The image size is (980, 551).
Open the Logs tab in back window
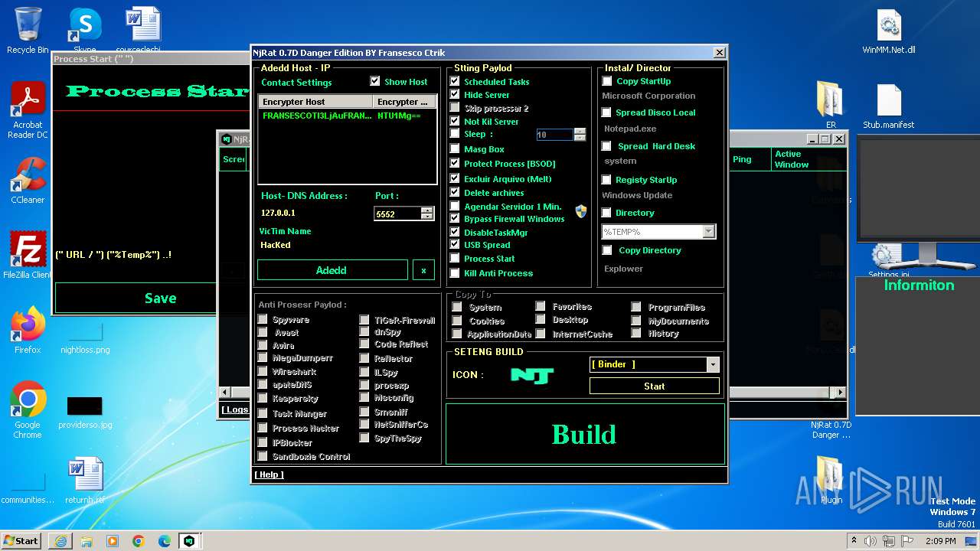236,409
